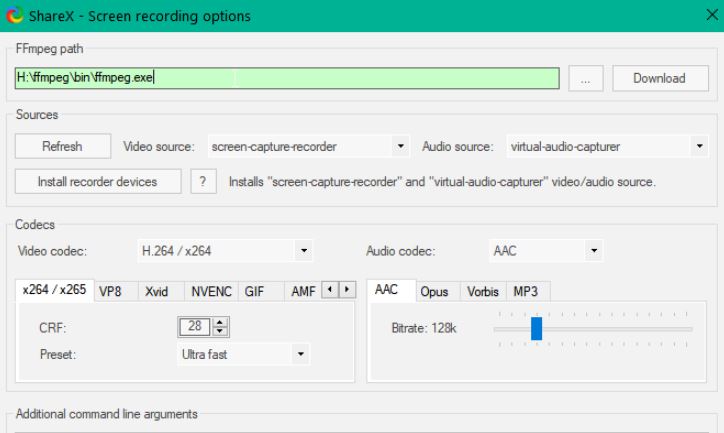The image size is (724, 433).
Task: Click the text starting 'Installs "screen-capture-recorder"'
Action: click(442, 182)
